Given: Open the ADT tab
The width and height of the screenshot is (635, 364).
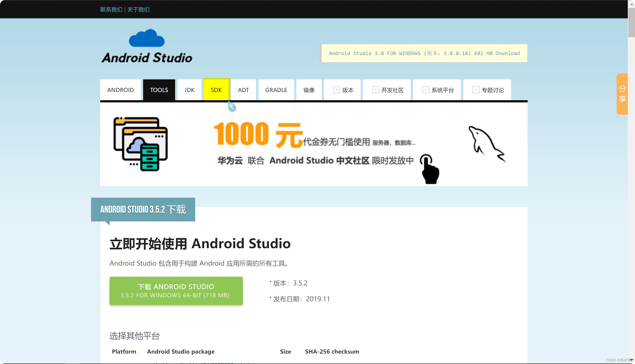Looking at the screenshot, I should [243, 90].
